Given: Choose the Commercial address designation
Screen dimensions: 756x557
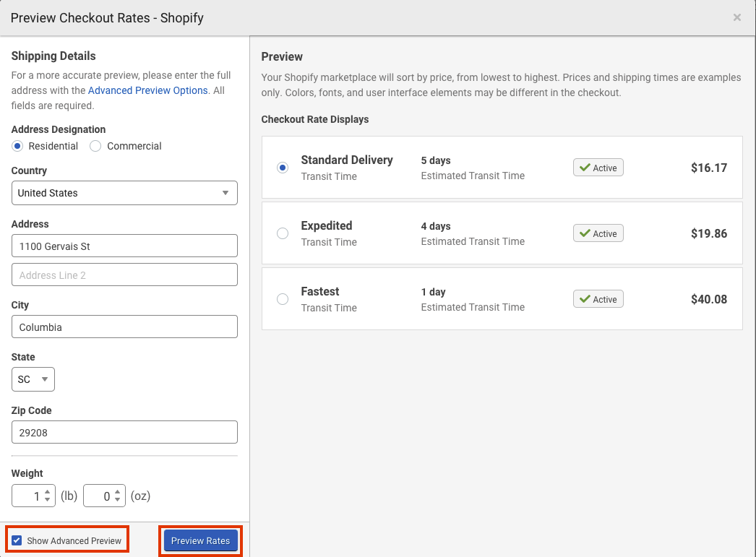Looking at the screenshot, I should [x=95, y=146].
